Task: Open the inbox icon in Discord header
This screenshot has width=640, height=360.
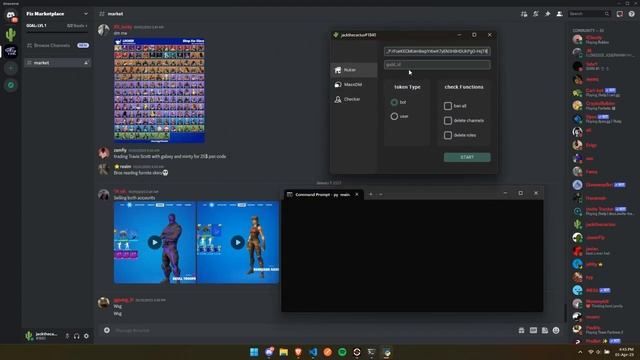Action: [x=620, y=14]
